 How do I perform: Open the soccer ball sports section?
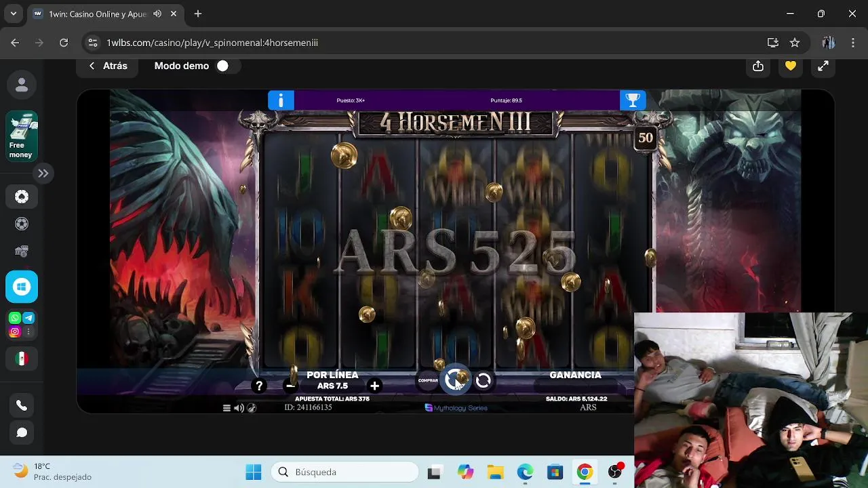(x=22, y=224)
